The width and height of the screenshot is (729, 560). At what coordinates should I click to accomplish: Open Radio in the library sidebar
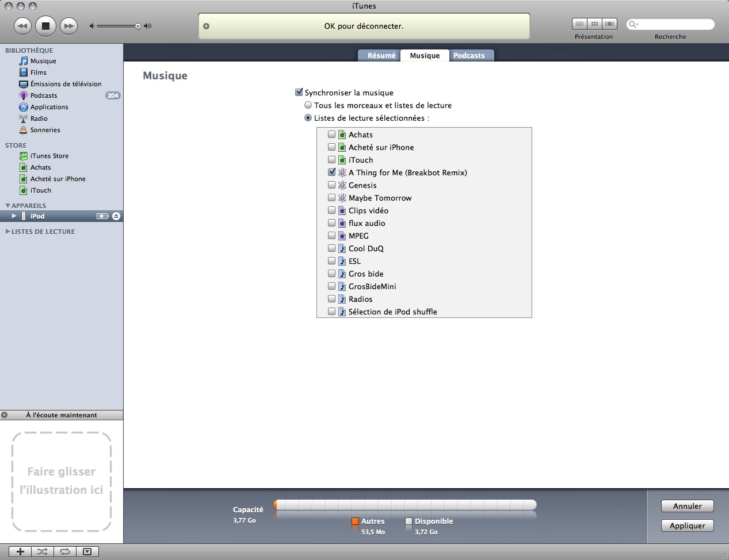39,118
